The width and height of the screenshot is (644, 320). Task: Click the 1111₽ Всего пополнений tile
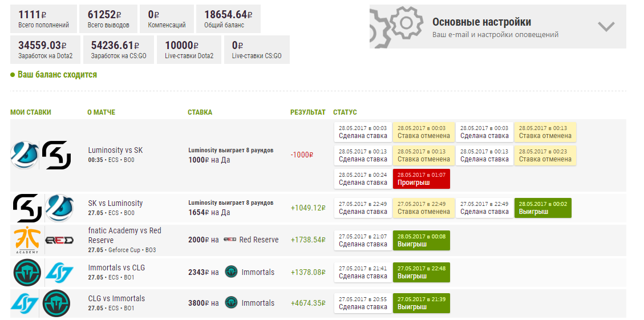(x=43, y=19)
